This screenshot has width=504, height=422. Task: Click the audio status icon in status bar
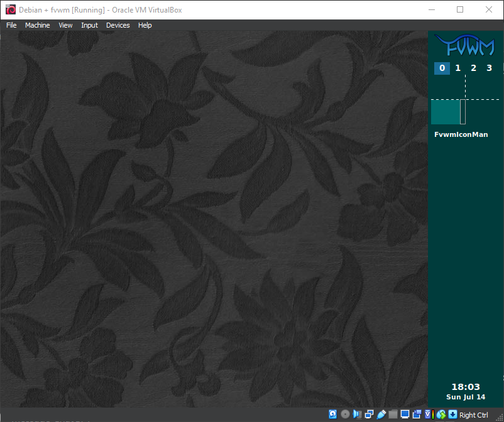[x=357, y=414]
